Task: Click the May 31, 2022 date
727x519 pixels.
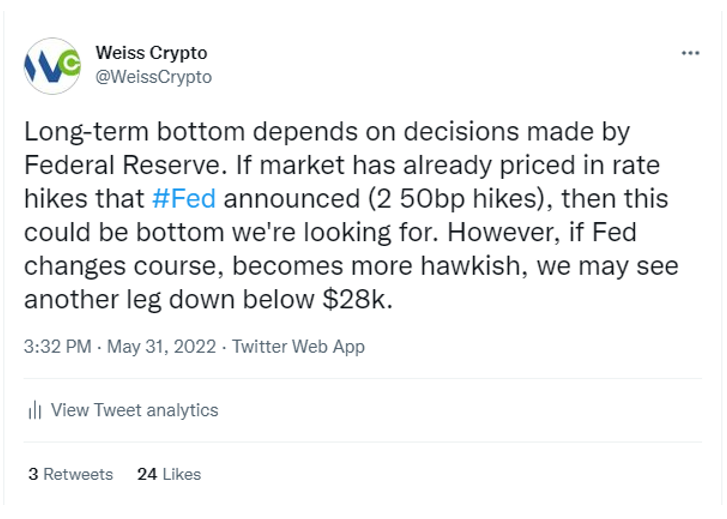Action: point(161,346)
